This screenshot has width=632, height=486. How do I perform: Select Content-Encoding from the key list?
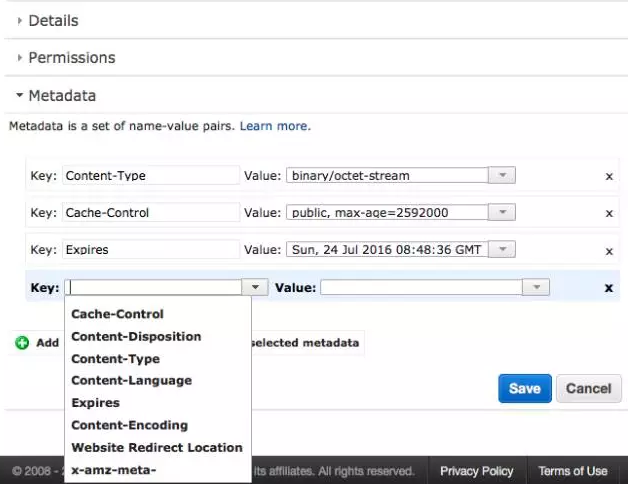tap(129, 425)
